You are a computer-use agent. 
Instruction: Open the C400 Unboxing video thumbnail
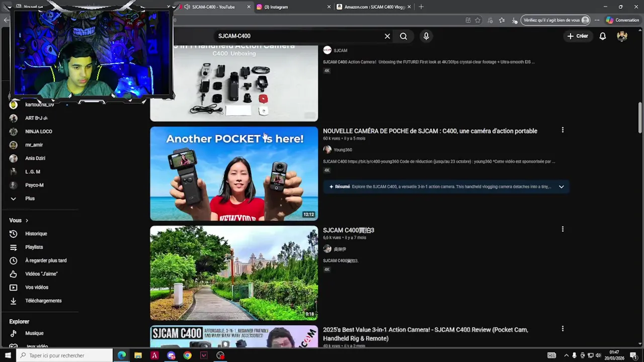pos(234,83)
